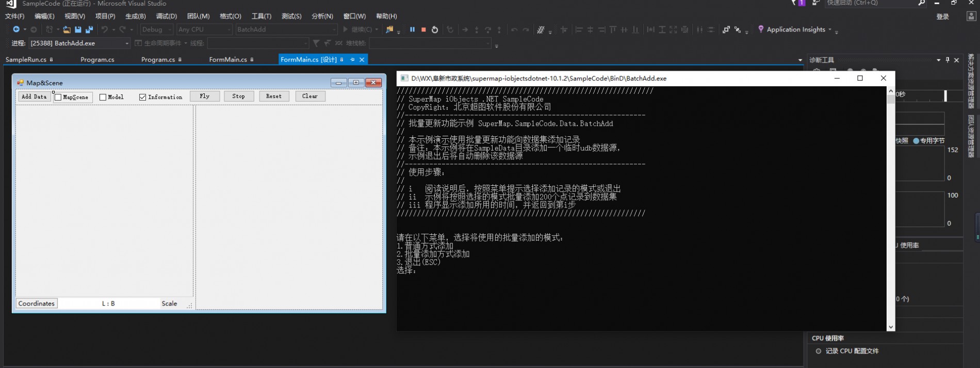Click the Clear button

click(x=310, y=96)
